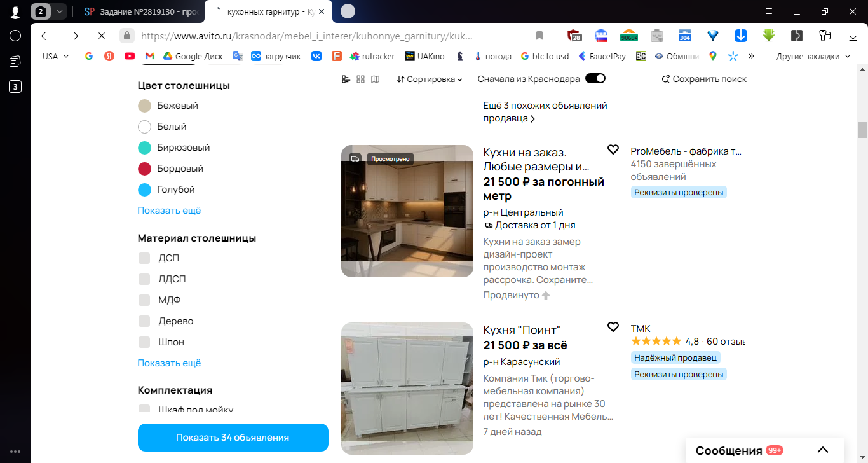Image resolution: width=868 pixels, height=463 pixels.
Task: Check the ДСП countertop material
Action: (x=144, y=258)
